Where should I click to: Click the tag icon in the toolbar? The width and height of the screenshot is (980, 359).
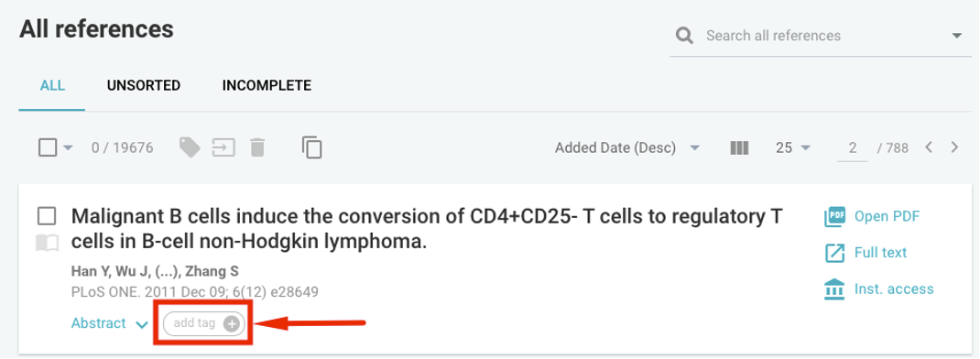pos(190,147)
